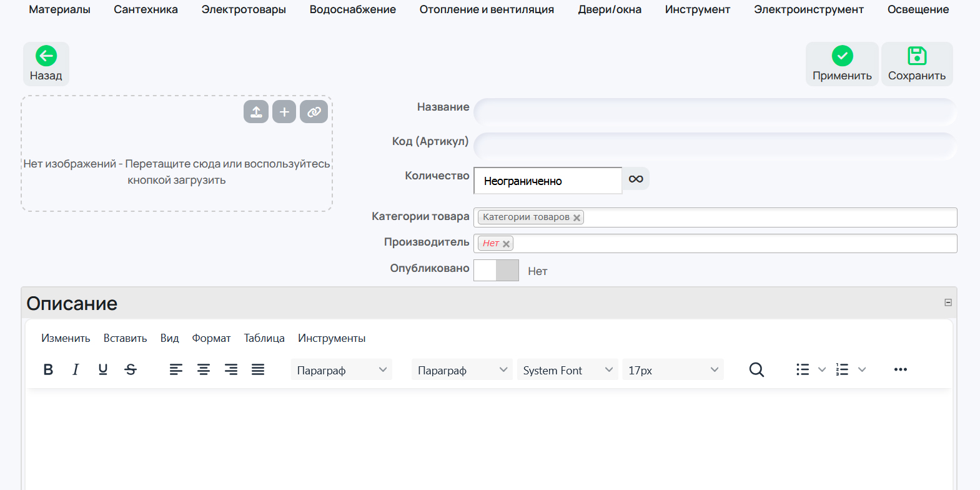Center align text in editor
The height and width of the screenshot is (490, 980).
(x=204, y=369)
